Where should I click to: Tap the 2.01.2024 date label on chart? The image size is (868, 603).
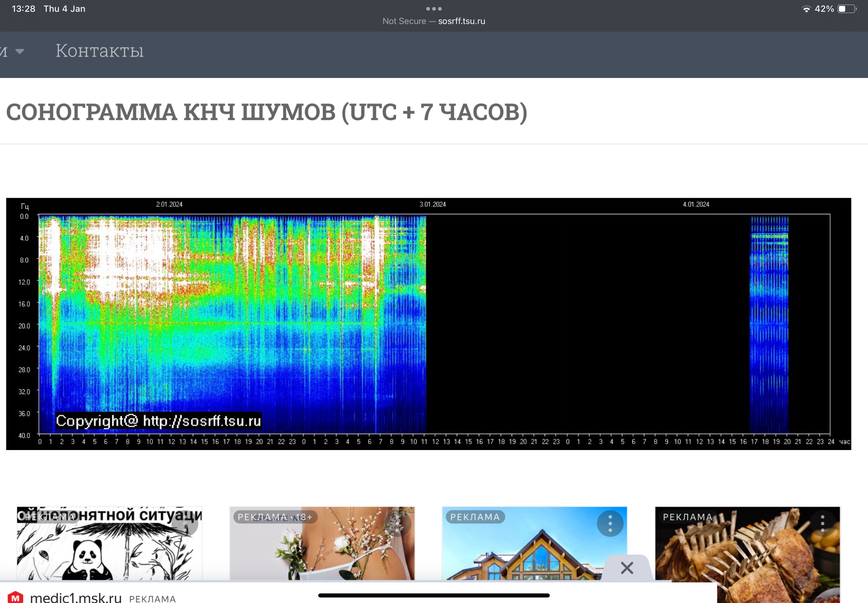(x=169, y=204)
